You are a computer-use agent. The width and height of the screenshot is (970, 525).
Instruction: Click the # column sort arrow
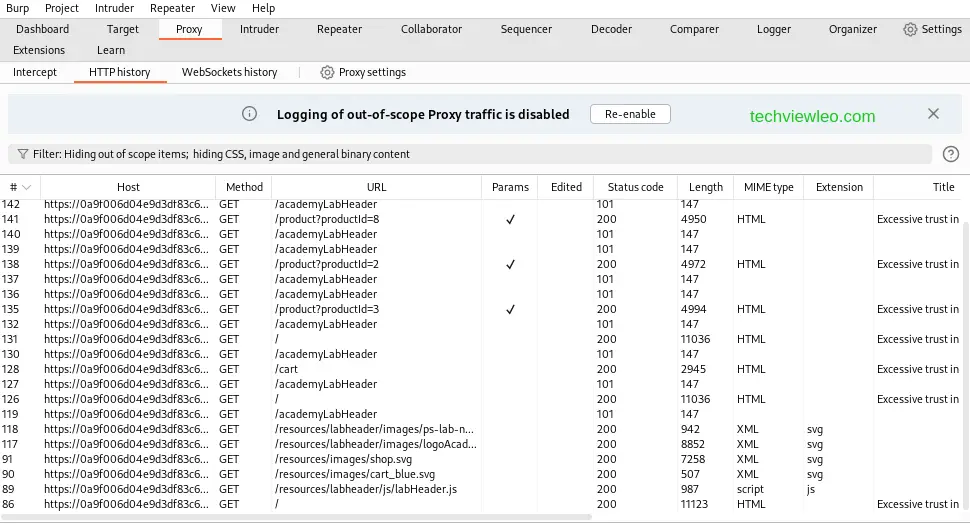click(x=27, y=188)
